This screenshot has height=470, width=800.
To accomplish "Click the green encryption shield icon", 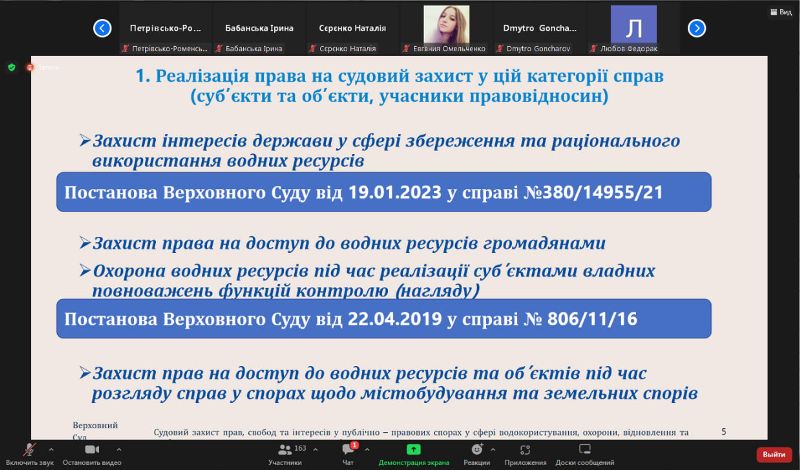I will (12, 67).
